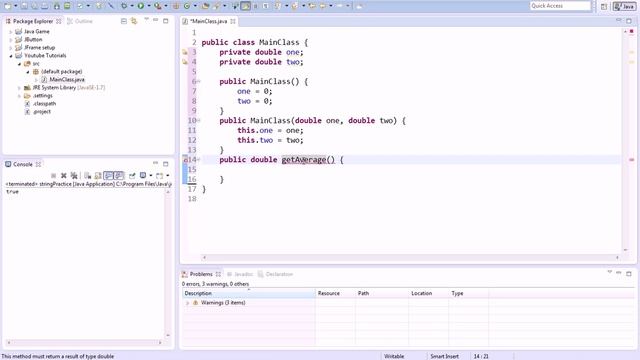Viewport: 640px width, 360px height.
Task: Click the External Tools run icon
Action: pyautogui.click(x=157, y=6)
